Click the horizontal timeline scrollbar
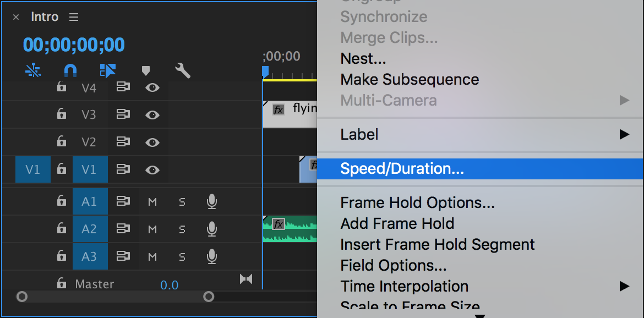This screenshot has width=644, height=318. pyautogui.click(x=114, y=297)
